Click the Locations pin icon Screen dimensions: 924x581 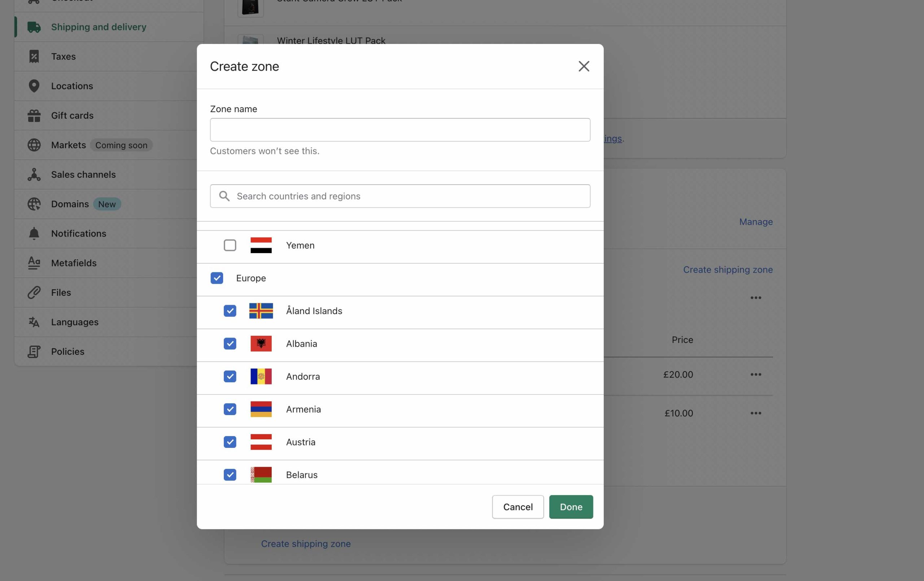34,86
